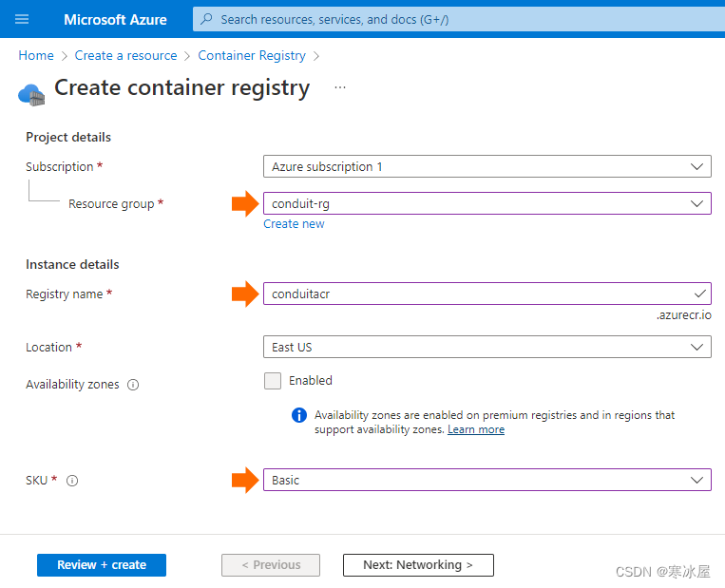Click the search magnifier icon
Viewport: 725px width, 588px height.
point(207,19)
